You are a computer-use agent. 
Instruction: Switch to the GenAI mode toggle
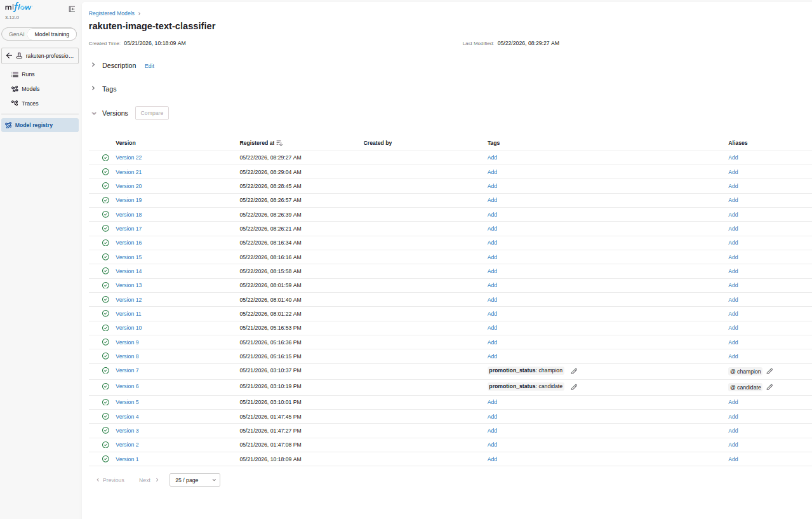point(17,34)
